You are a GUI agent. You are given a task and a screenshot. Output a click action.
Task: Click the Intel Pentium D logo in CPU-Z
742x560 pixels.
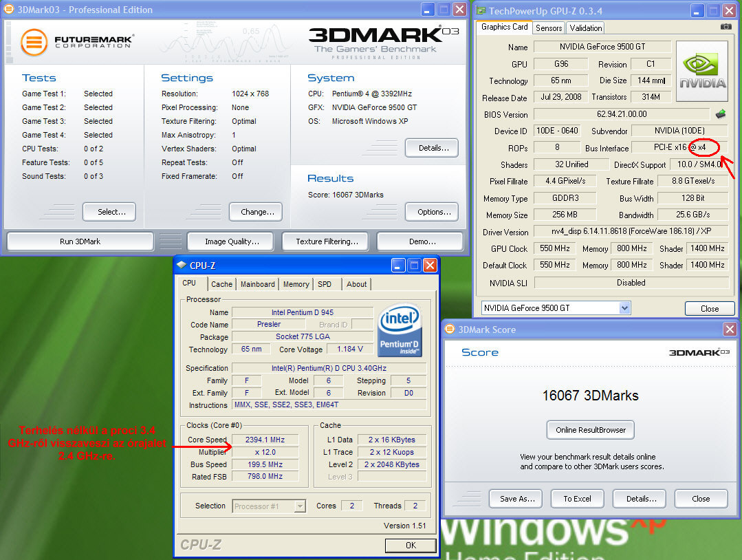pyautogui.click(x=400, y=330)
